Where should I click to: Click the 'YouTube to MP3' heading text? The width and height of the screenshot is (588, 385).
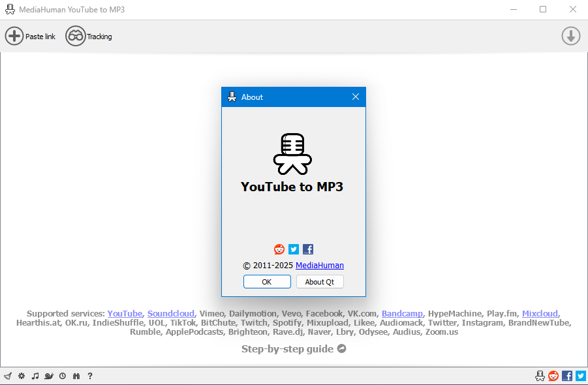tap(292, 187)
